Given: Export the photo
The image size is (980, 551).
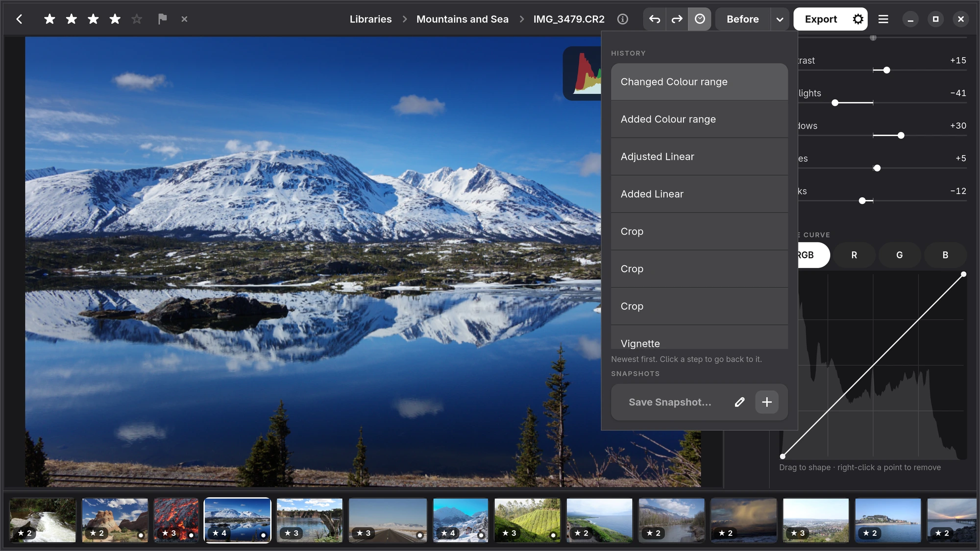Looking at the screenshot, I should pos(821,19).
